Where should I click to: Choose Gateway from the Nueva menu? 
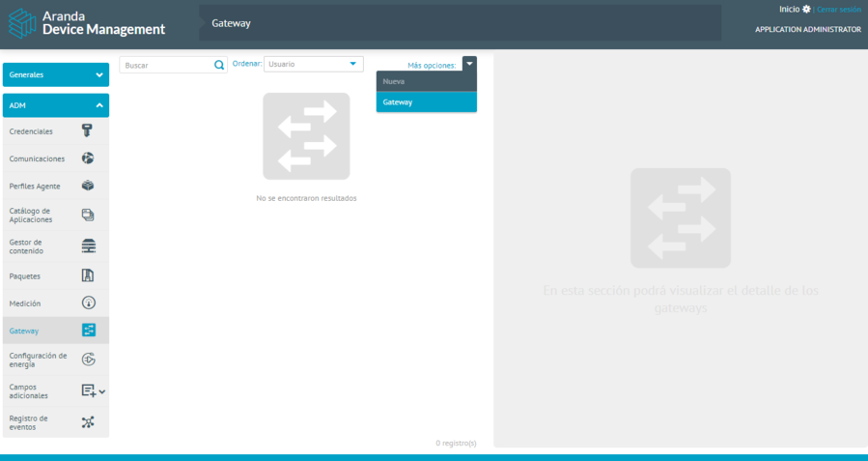pyautogui.click(x=426, y=102)
